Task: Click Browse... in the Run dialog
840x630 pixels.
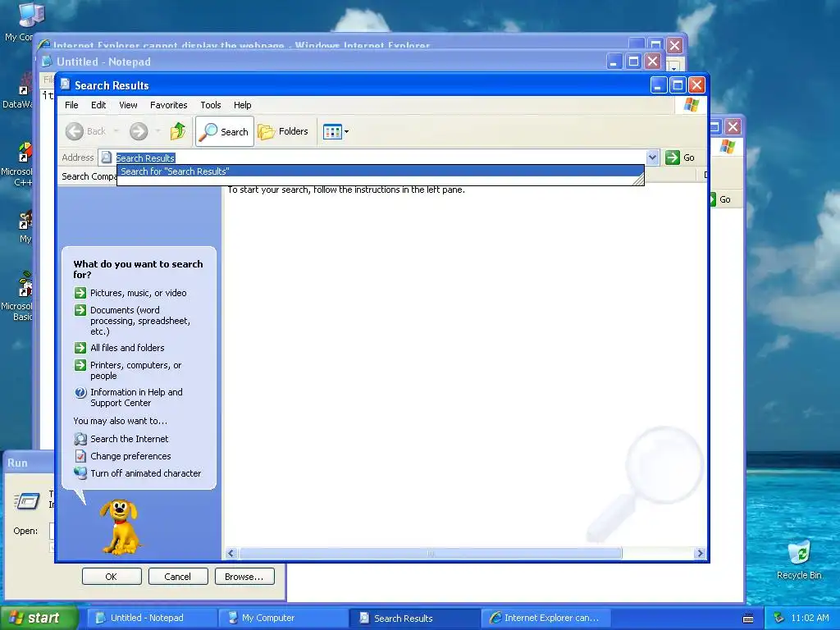Action: [244, 577]
